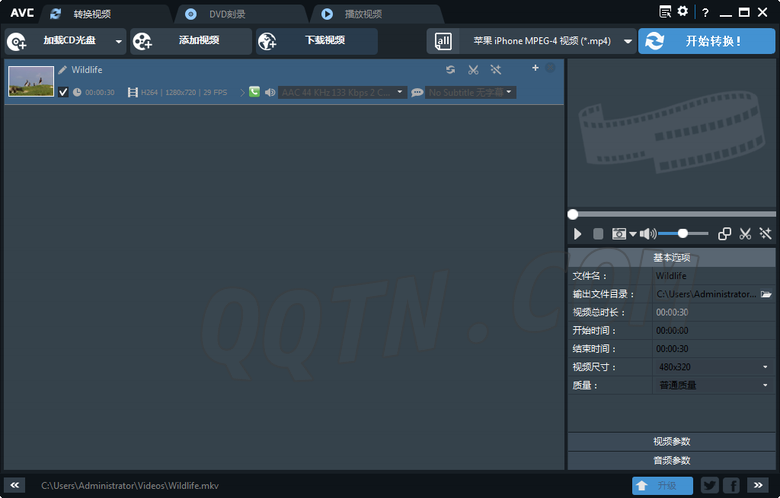Image resolution: width=780 pixels, height=498 pixels.
Task: Click the magic wand effects icon under preview
Action: point(765,233)
